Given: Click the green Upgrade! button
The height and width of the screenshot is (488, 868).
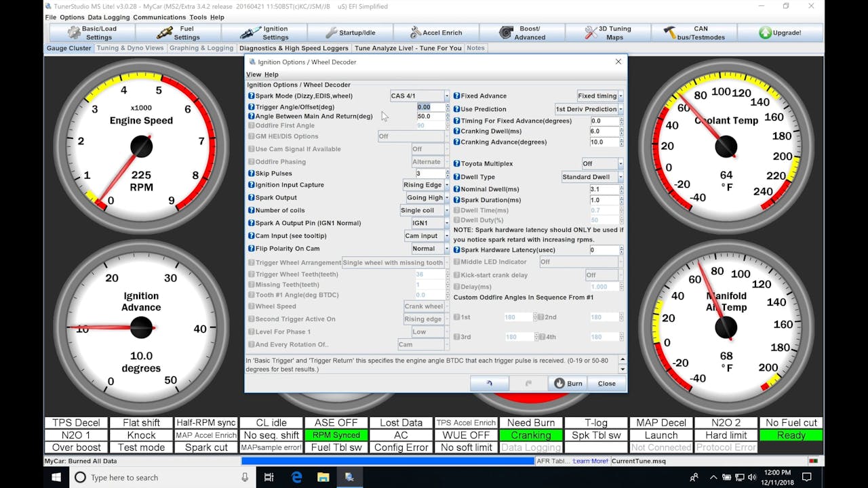Looking at the screenshot, I should click(x=780, y=33).
